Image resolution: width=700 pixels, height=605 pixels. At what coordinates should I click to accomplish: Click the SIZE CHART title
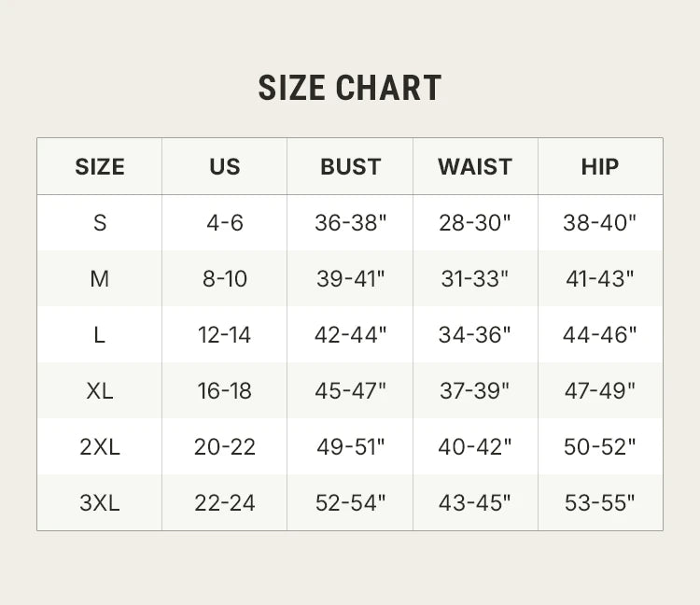click(350, 88)
